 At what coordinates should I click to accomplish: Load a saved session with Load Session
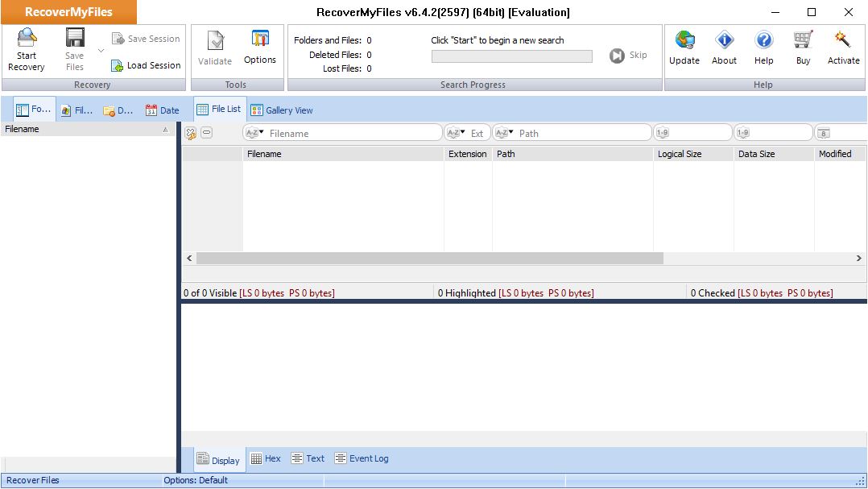coord(147,65)
